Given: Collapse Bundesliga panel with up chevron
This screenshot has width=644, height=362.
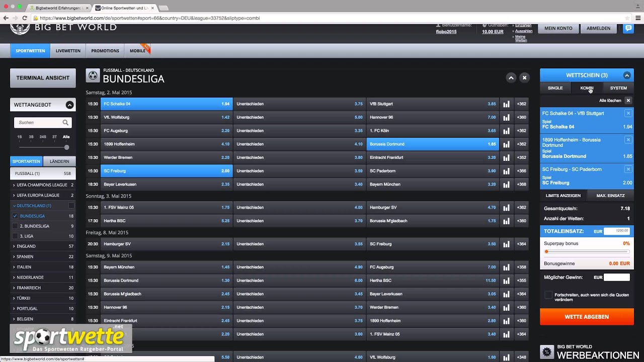Looking at the screenshot, I should coord(511,77).
